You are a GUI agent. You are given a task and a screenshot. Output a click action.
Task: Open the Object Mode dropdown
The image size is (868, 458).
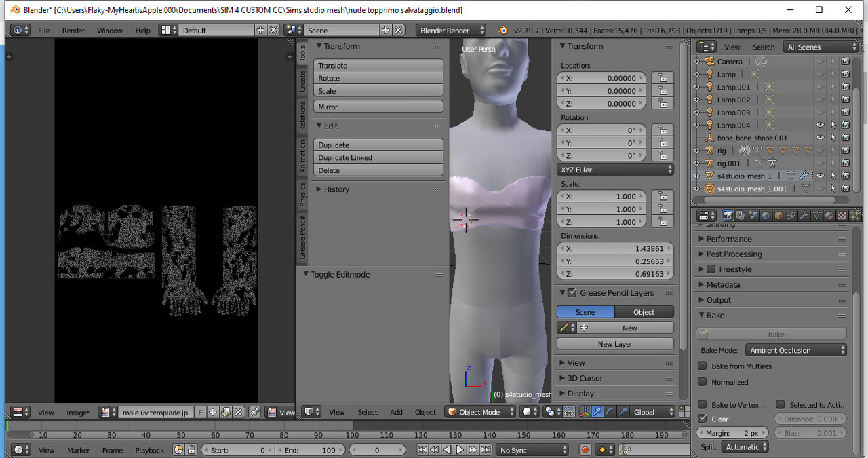(480, 412)
